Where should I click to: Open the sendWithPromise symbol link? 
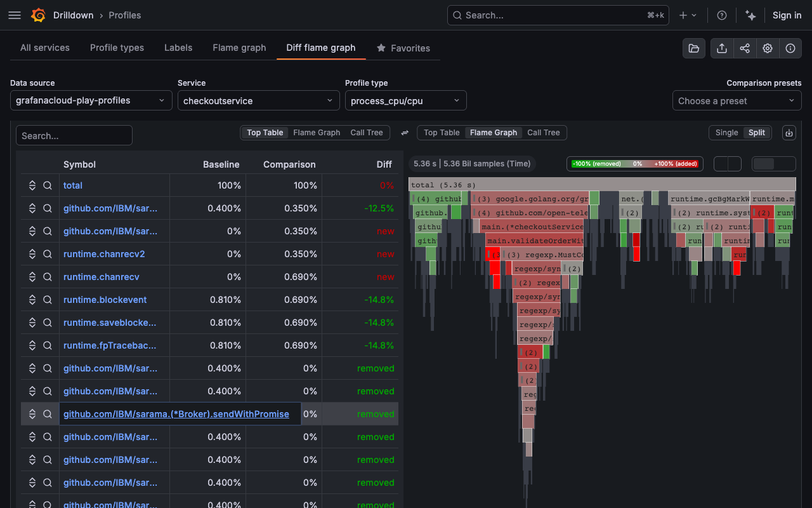point(176,414)
